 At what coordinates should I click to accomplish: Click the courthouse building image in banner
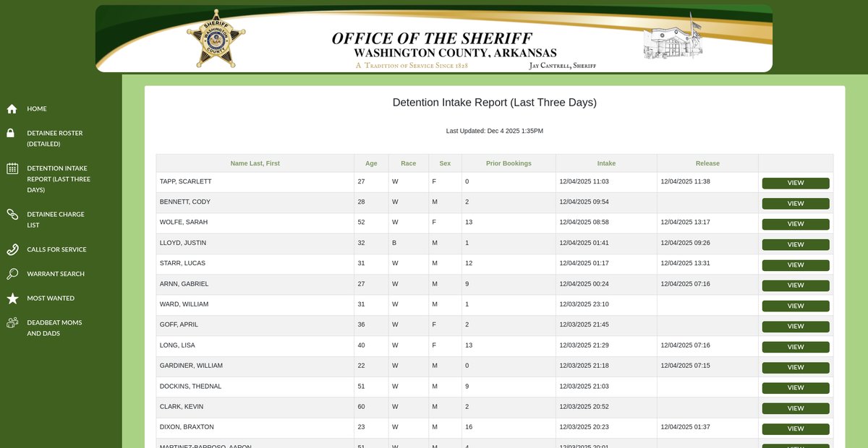[673, 40]
